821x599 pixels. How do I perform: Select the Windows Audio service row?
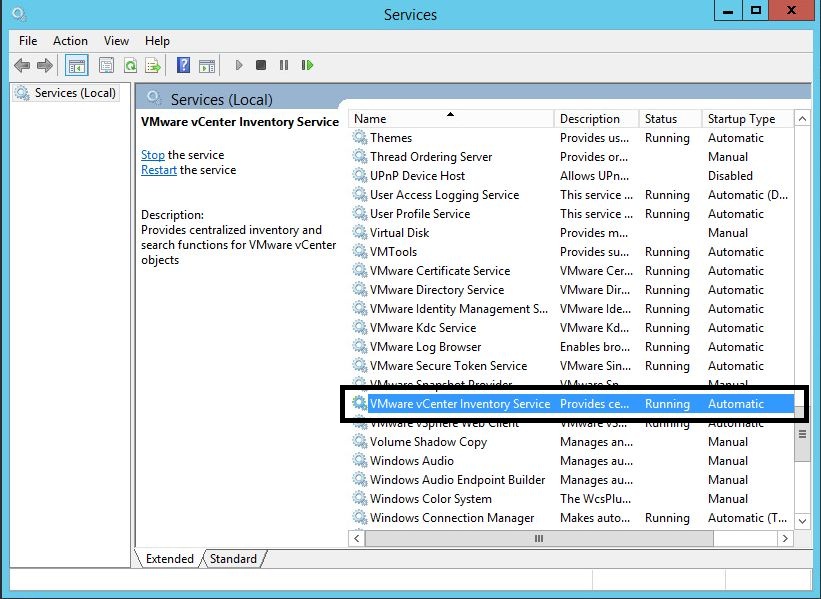(x=411, y=461)
